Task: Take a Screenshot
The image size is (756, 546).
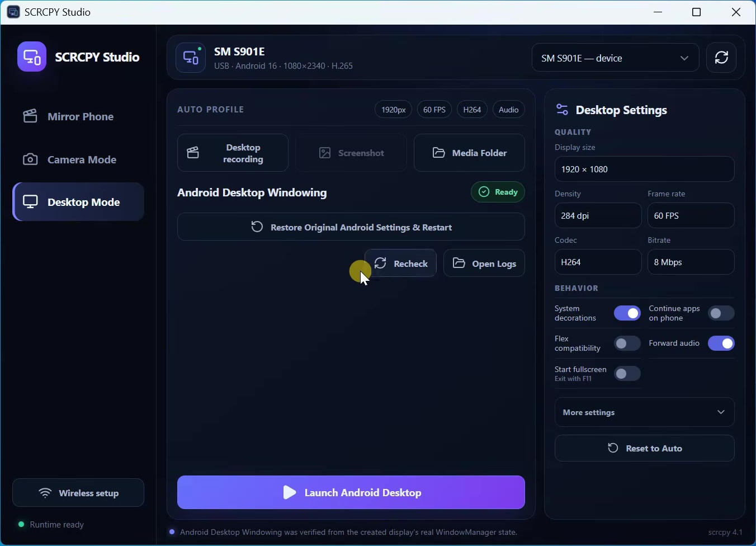Action: click(x=351, y=153)
